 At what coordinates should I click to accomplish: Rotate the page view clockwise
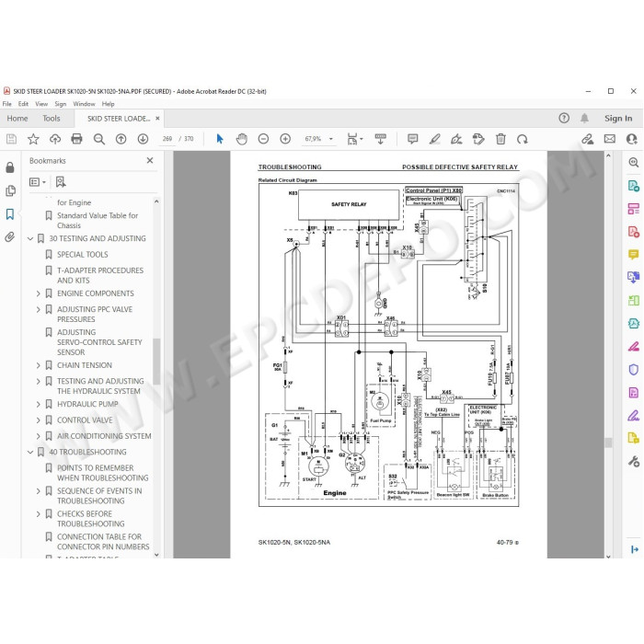pyautogui.click(x=522, y=139)
